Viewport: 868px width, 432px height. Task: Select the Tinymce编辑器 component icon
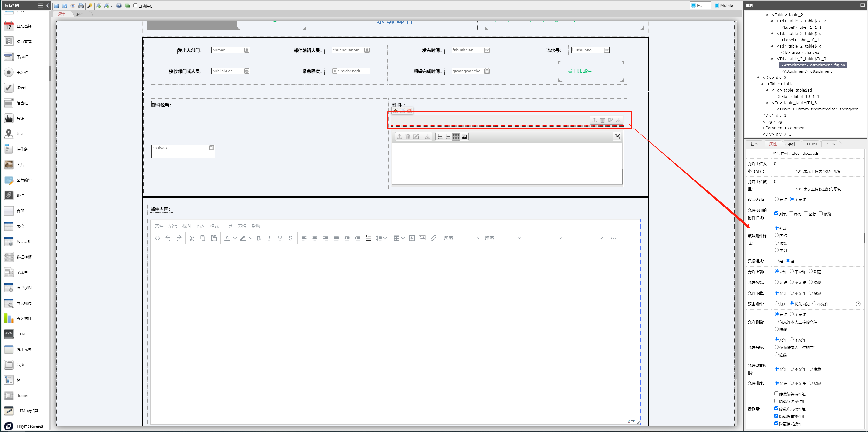[x=9, y=426]
